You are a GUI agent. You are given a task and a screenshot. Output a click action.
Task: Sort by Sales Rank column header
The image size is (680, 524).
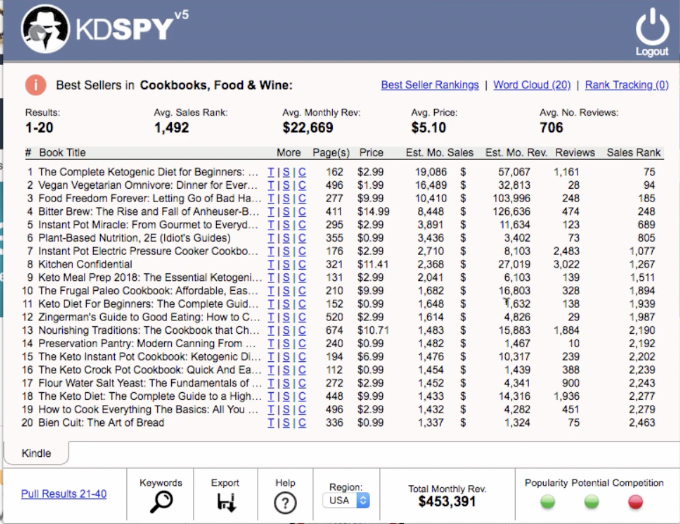[x=633, y=153]
